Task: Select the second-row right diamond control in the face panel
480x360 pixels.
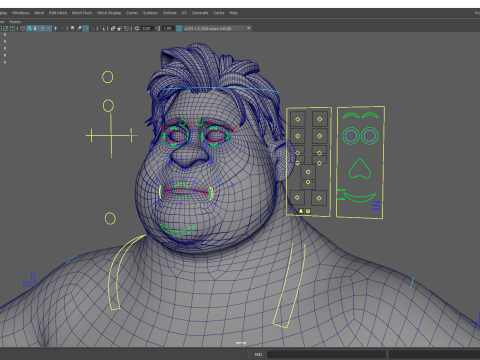Action: (x=320, y=136)
